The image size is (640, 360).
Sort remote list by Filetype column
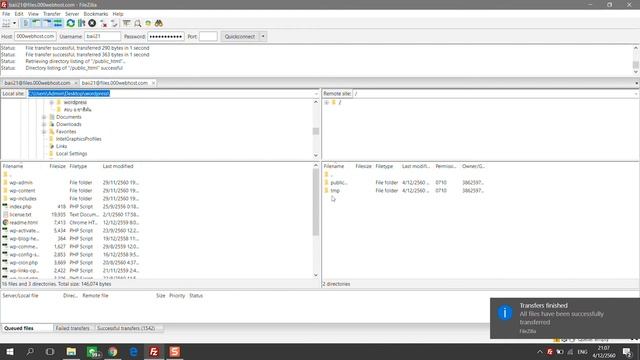tap(384, 166)
